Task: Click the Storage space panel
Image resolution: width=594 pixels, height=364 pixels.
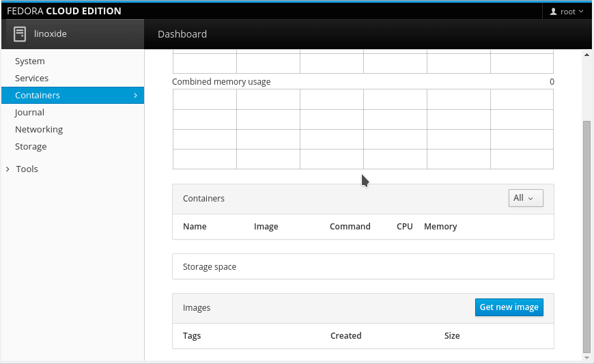Action: tap(363, 266)
